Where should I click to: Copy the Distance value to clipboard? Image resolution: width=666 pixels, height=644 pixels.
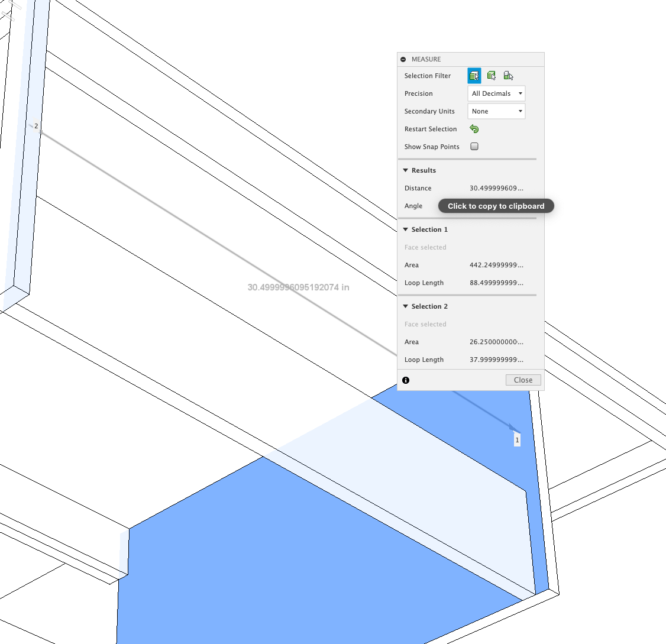[496, 188]
